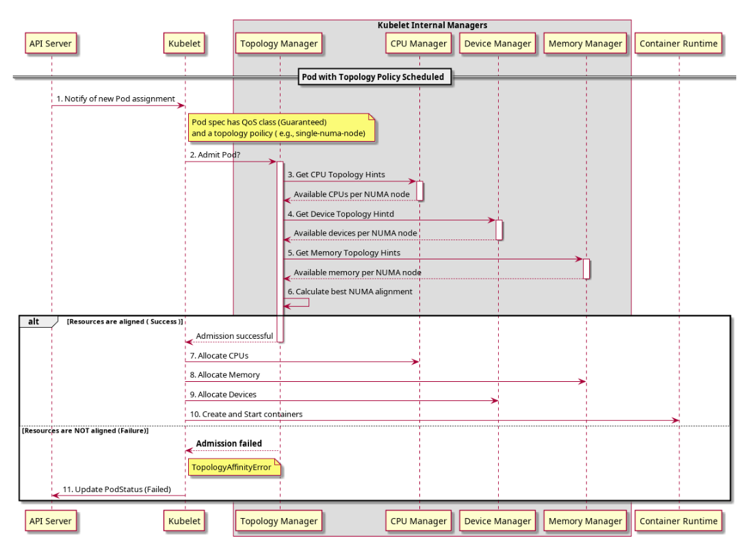
Task: Select the Memory Manager activation bar
Action: click(587, 268)
